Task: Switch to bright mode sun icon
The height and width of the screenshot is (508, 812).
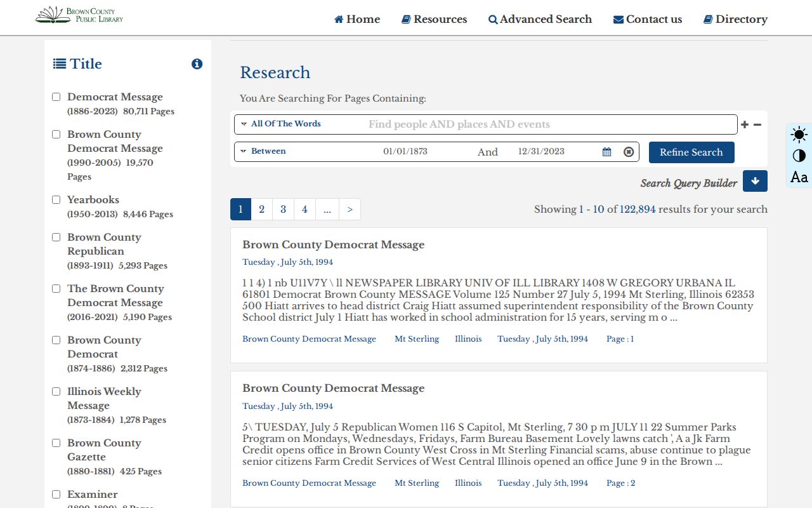Action: (x=799, y=135)
